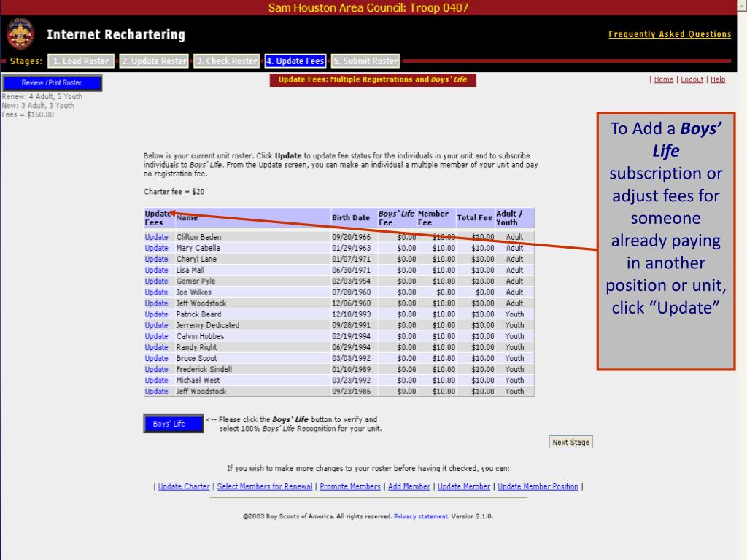Open the Help link
Image resolution: width=747 pixels, height=560 pixels.
[718, 79]
